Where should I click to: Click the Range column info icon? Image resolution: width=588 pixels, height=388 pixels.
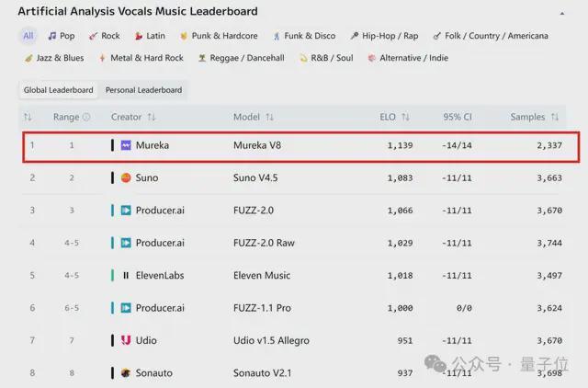(x=86, y=118)
